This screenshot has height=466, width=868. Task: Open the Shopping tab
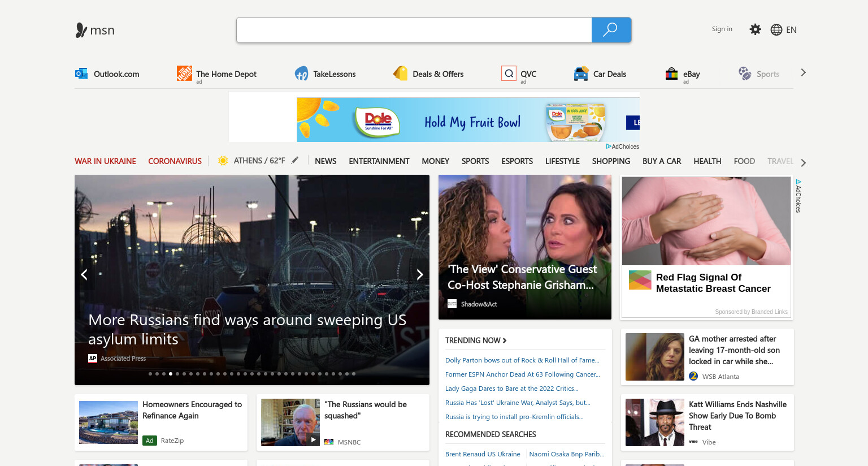pos(611,161)
